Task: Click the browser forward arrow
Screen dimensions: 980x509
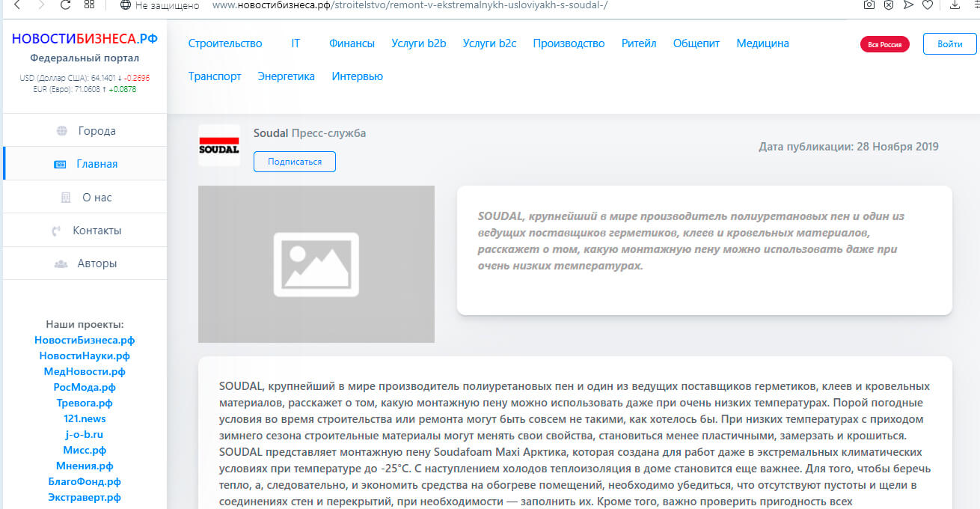Action: pos(41,4)
